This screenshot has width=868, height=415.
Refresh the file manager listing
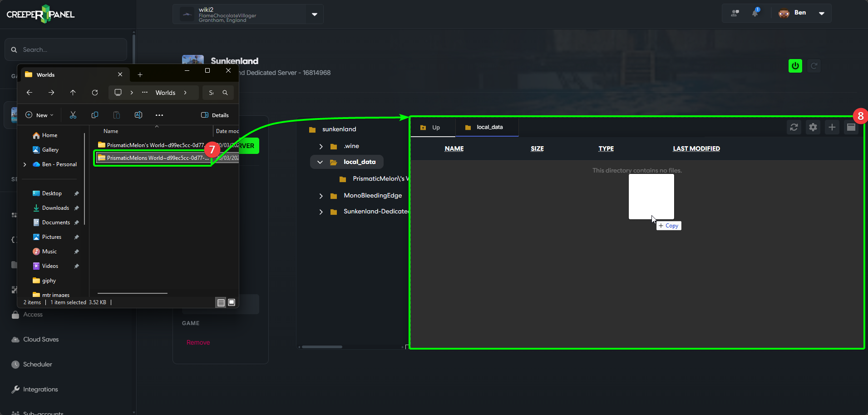point(794,128)
